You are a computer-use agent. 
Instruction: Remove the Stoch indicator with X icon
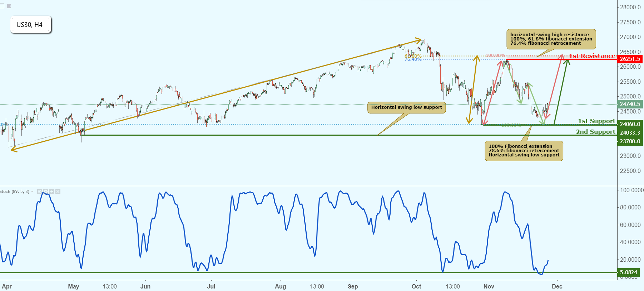pos(58,191)
